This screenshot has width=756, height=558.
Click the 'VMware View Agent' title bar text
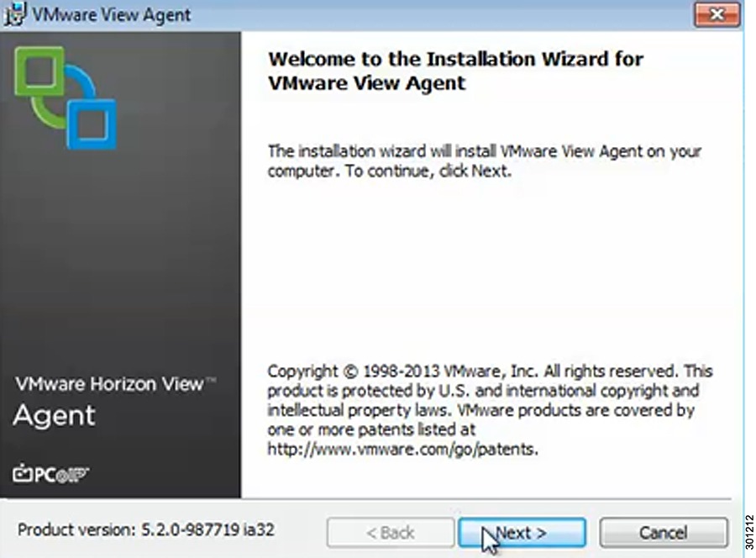(112, 14)
